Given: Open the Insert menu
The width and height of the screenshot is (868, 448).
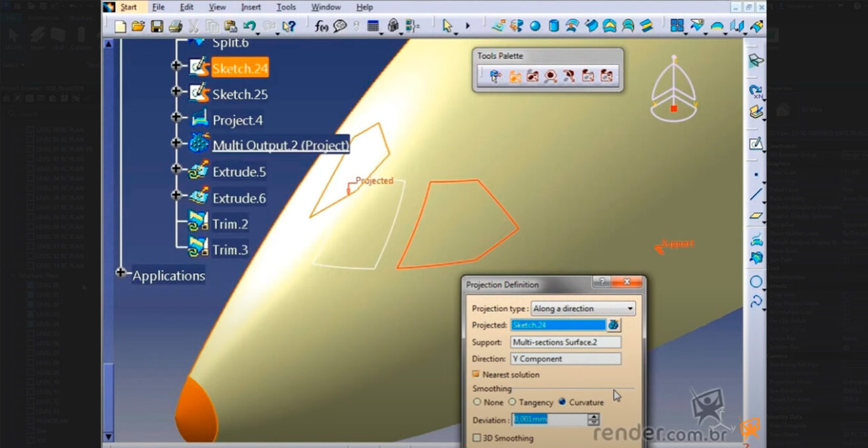Looking at the screenshot, I should tap(251, 7).
